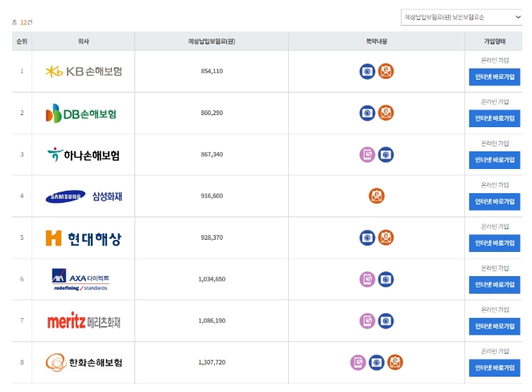The image size is (532, 392).
Task: Click the premium value 867,340
Action: [x=212, y=155]
